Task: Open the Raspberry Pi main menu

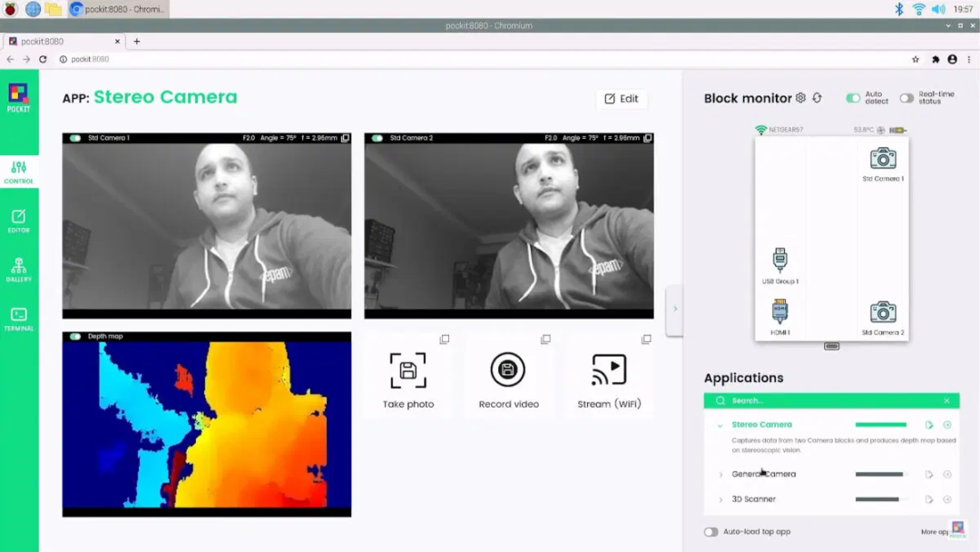Action: tap(10, 9)
